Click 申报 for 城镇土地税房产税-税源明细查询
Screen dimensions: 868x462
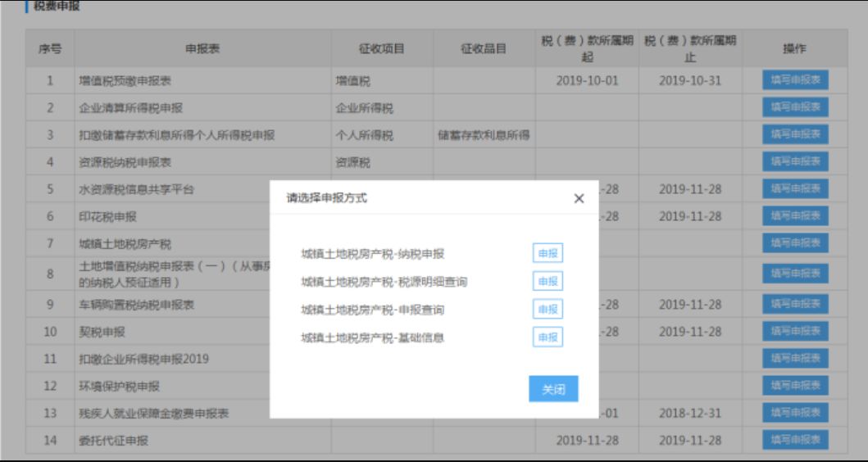(x=548, y=281)
